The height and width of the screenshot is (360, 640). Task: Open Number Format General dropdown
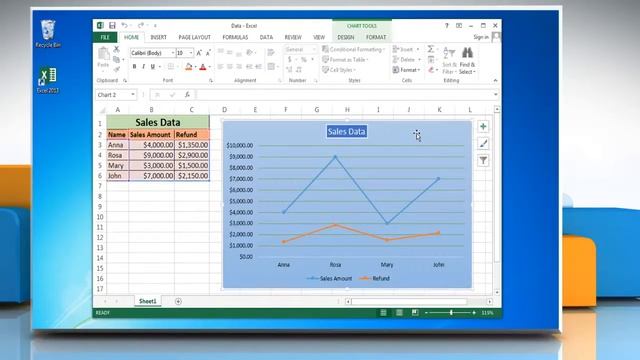point(314,49)
